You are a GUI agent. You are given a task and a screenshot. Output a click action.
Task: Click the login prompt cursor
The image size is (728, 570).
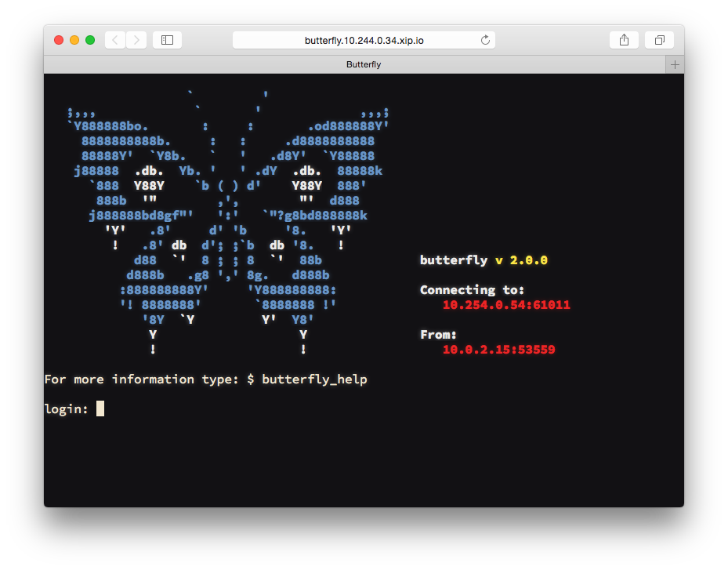pyautogui.click(x=100, y=408)
